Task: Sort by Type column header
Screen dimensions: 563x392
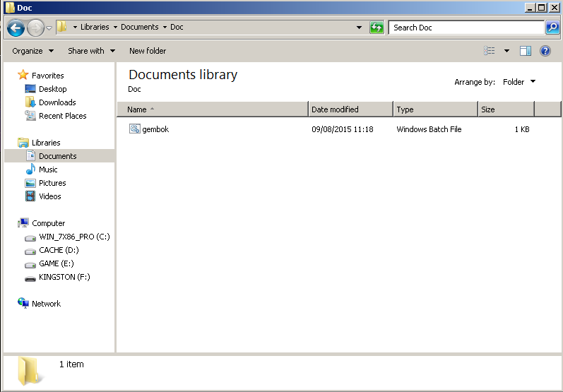Action: pyautogui.click(x=436, y=109)
